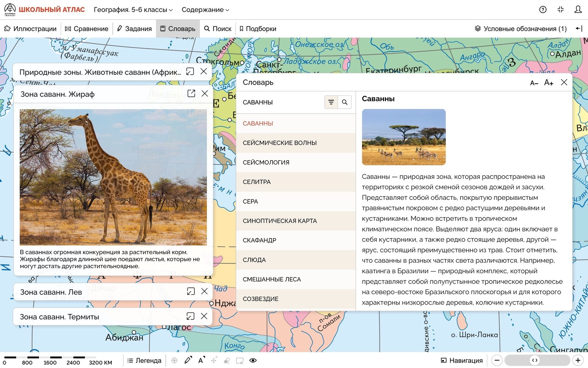Click the map zoom slider handle

click(x=535, y=360)
